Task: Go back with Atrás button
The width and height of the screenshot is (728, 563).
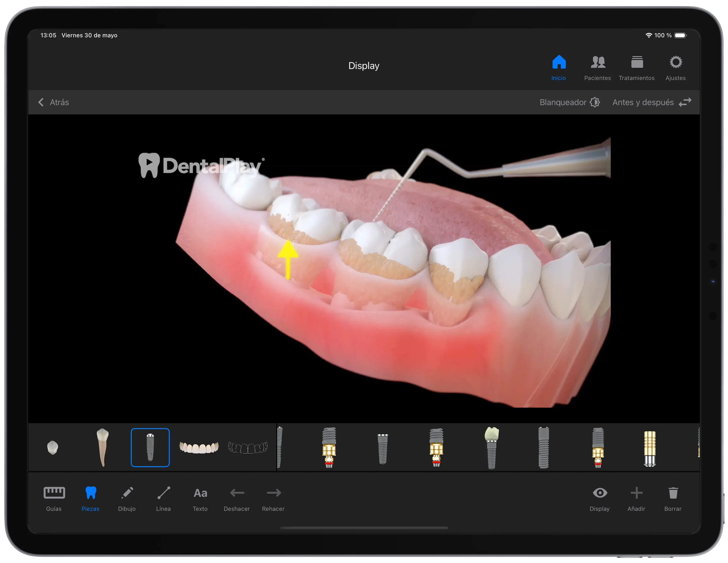Action: [x=54, y=102]
